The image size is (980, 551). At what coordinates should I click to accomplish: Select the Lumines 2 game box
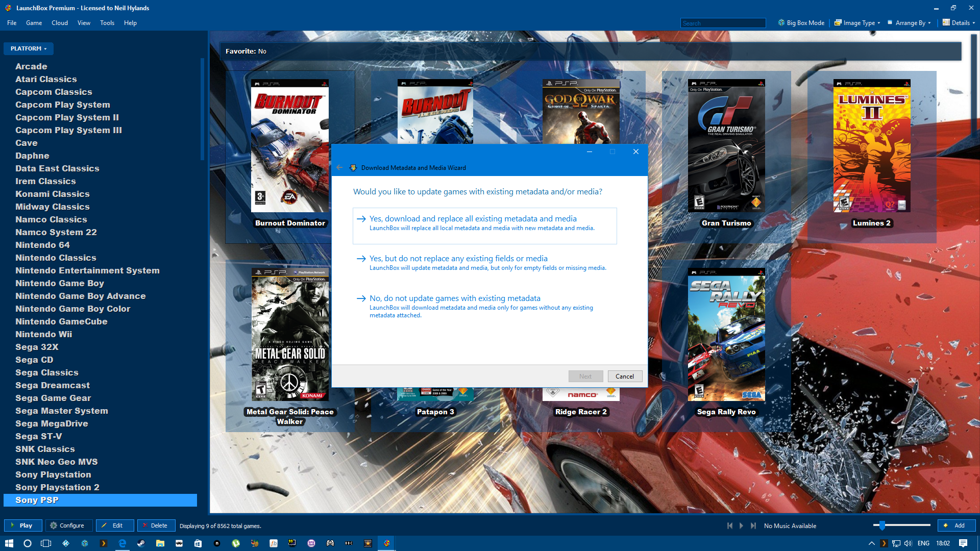tap(872, 157)
